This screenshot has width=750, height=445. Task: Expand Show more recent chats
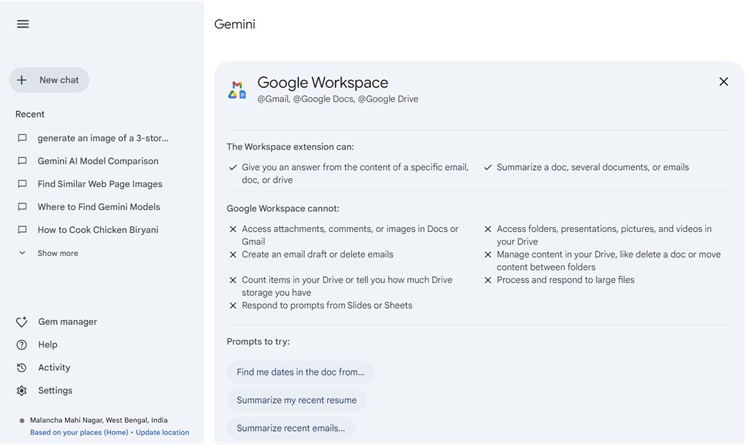(x=48, y=253)
